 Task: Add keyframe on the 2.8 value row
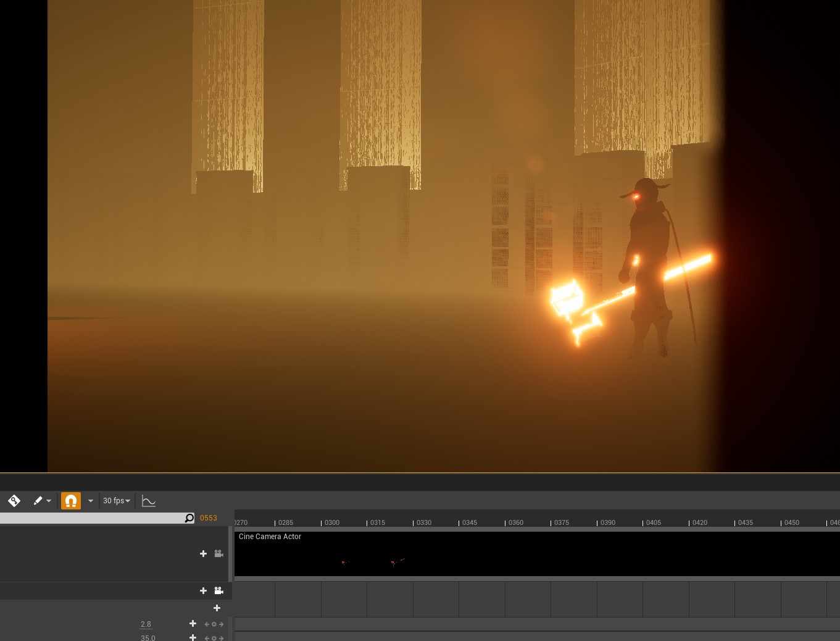pos(214,624)
